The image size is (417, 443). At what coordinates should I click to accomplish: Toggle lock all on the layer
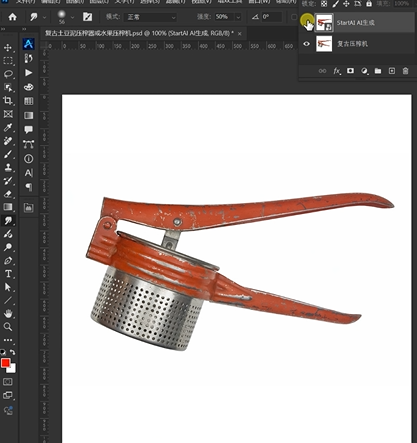pyautogui.click(x=369, y=4)
